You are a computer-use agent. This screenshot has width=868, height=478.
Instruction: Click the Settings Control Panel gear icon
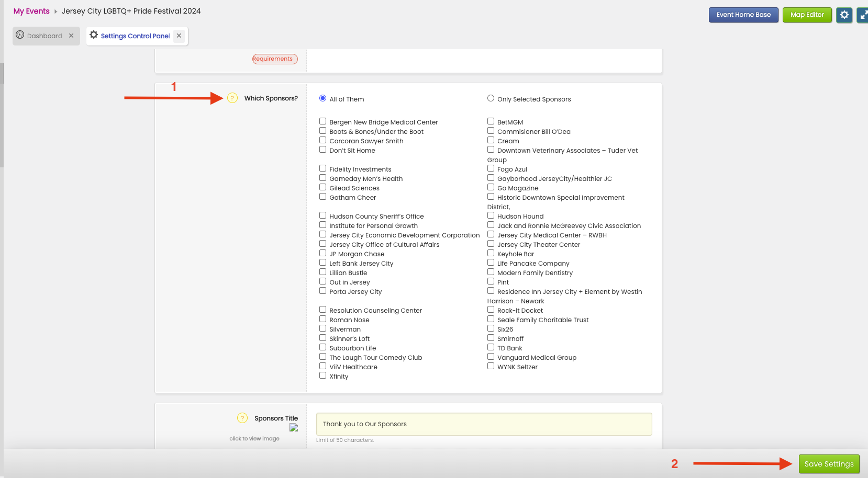coord(94,35)
